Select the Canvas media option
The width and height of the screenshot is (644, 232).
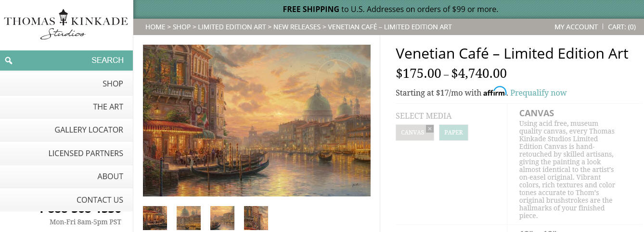coord(412,133)
